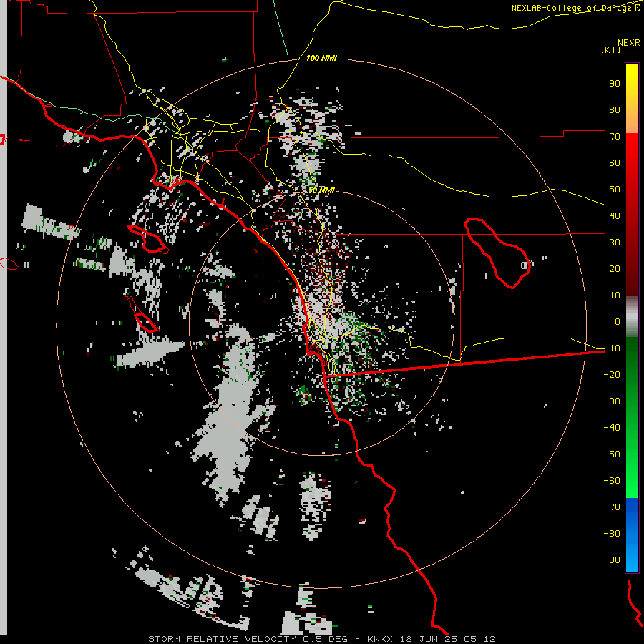Click the [KT] units label above color scale
644x644 pixels.
click(610, 49)
